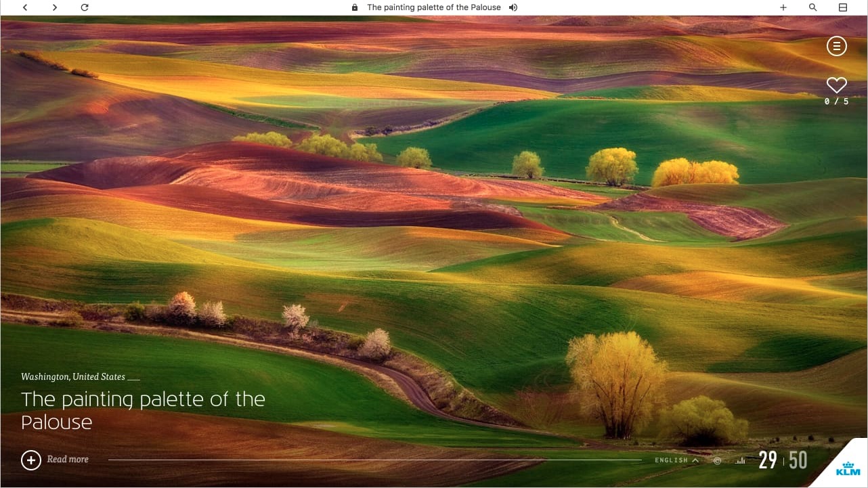This screenshot has height=488, width=868.
Task: Click the page title in the address bar
Action: point(434,7)
